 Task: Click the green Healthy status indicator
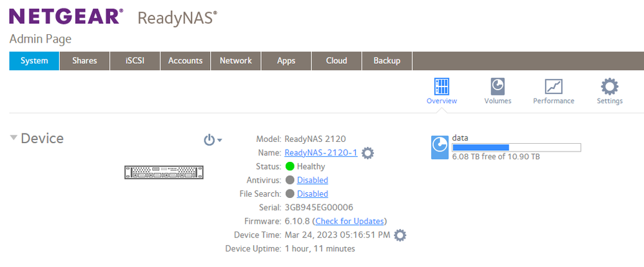[290, 166]
